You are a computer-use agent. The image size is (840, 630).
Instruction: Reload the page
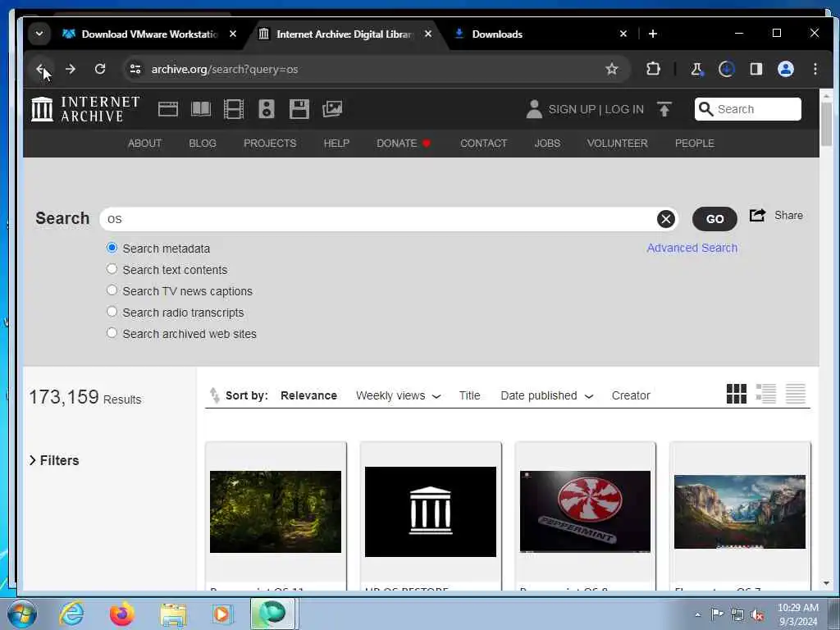(100, 69)
